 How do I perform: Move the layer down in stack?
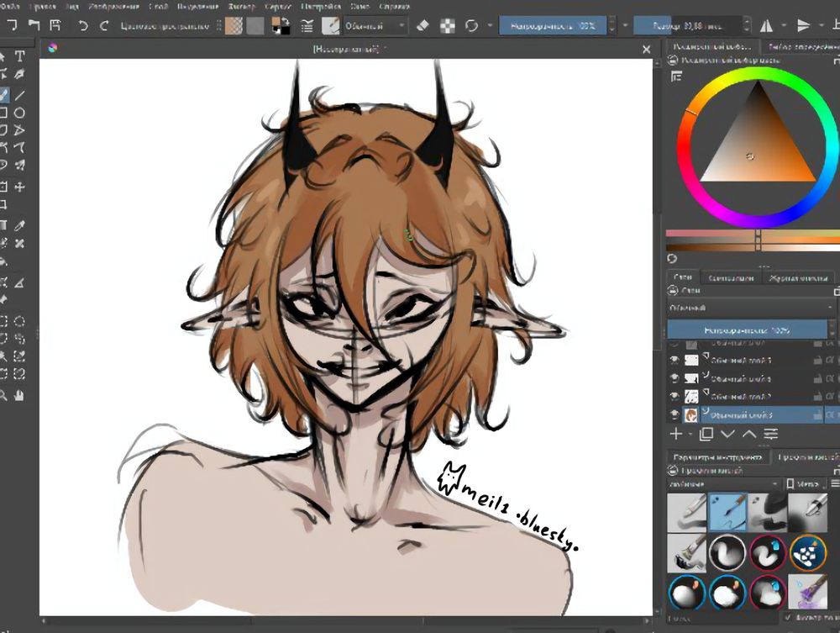[727, 434]
